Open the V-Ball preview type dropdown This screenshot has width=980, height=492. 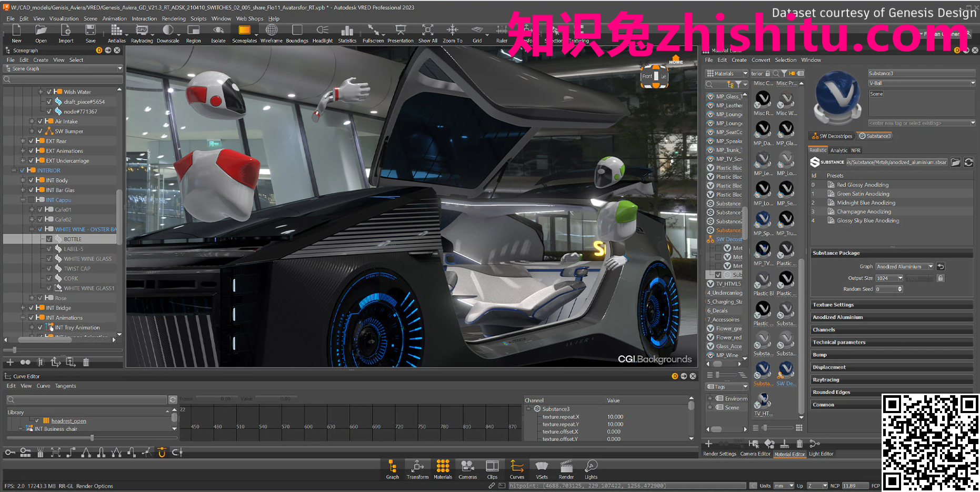922,83
